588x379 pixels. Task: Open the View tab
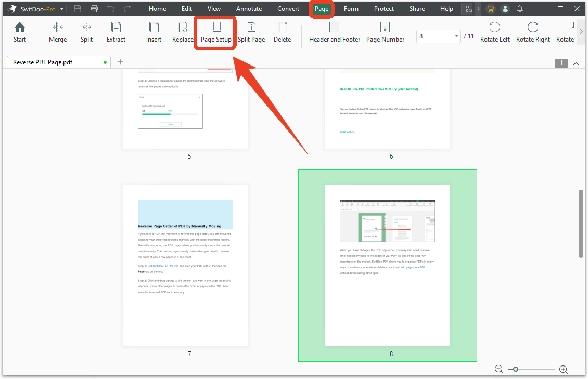[x=214, y=9]
